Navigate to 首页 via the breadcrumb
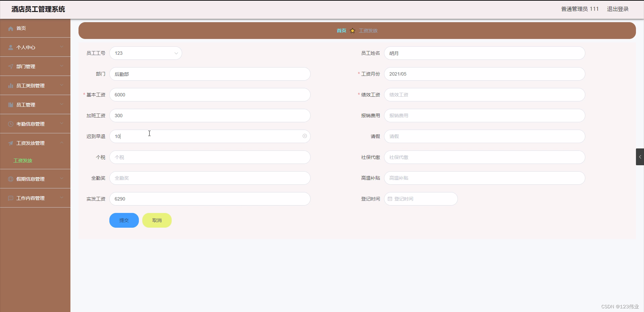 [341, 31]
